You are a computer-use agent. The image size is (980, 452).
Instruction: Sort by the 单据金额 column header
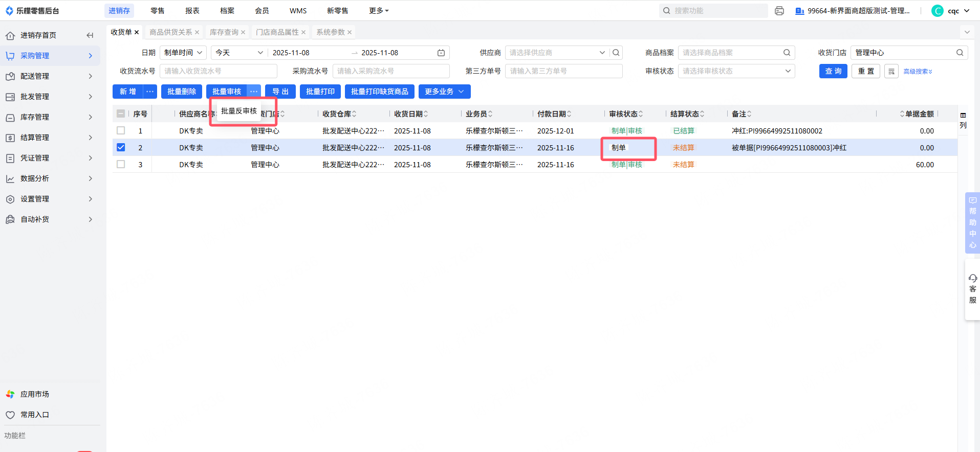[917, 114]
